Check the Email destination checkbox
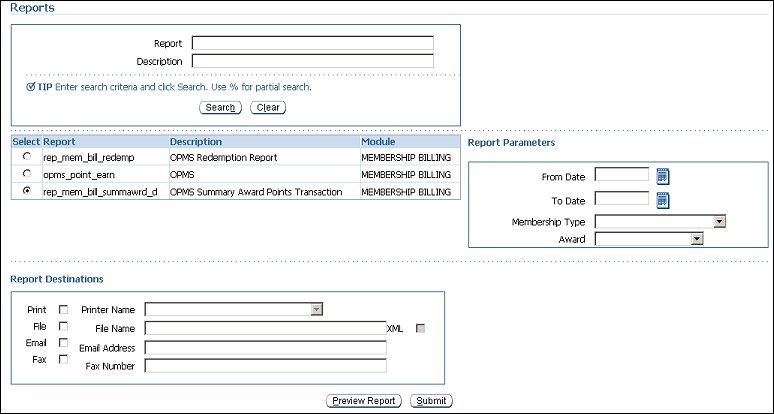The image size is (774, 414). click(64, 343)
